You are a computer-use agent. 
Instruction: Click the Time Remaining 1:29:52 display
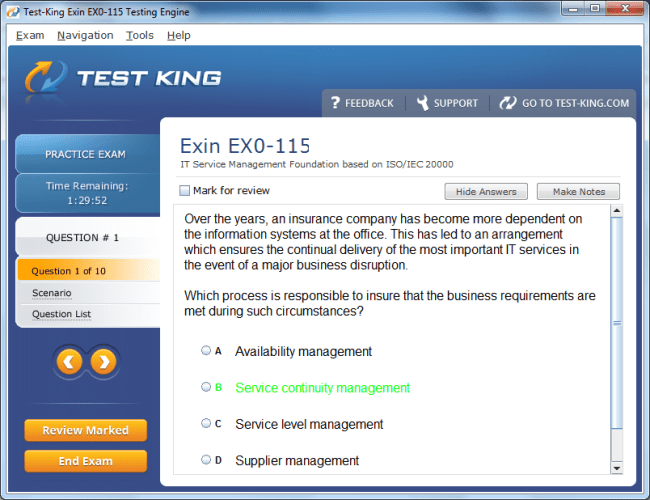(87, 193)
